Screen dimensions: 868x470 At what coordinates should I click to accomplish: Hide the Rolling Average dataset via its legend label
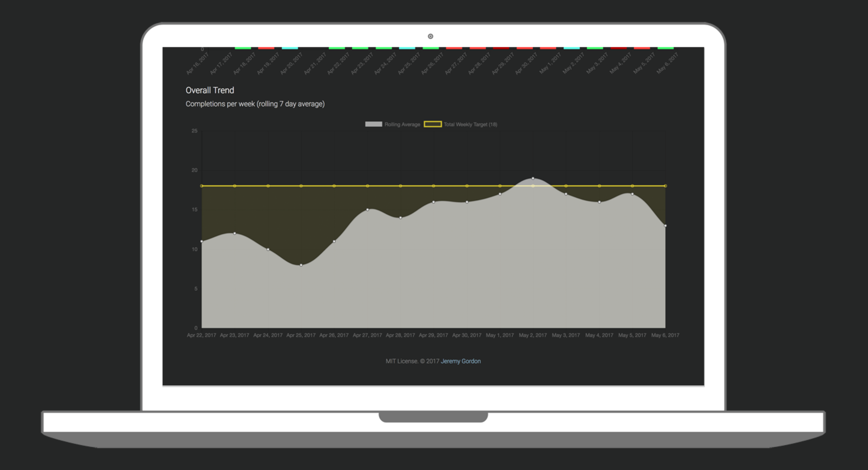pyautogui.click(x=402, y=125)
